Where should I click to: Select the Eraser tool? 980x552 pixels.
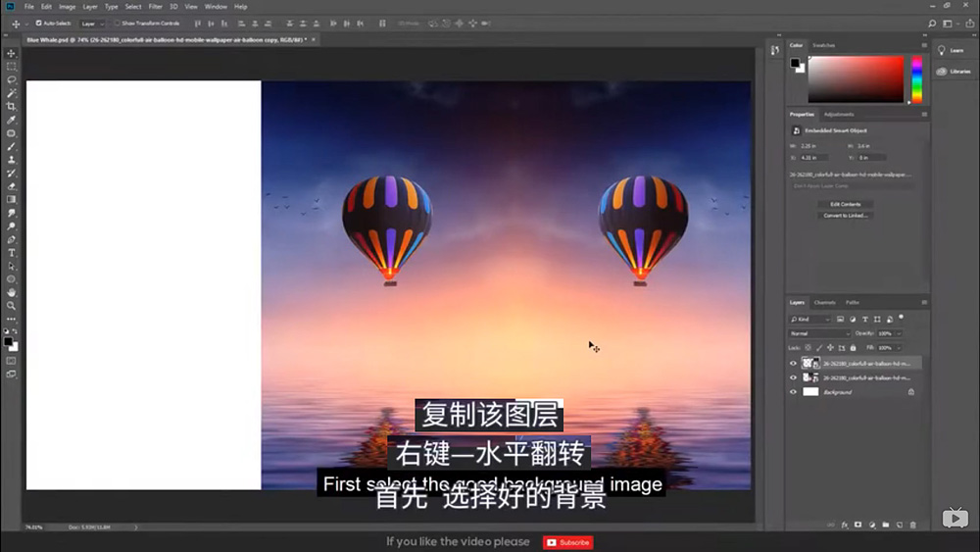tap(11, 186)
